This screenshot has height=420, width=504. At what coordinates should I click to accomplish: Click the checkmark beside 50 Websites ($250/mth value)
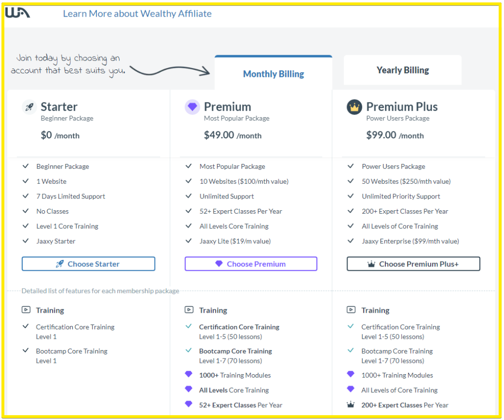350,181
